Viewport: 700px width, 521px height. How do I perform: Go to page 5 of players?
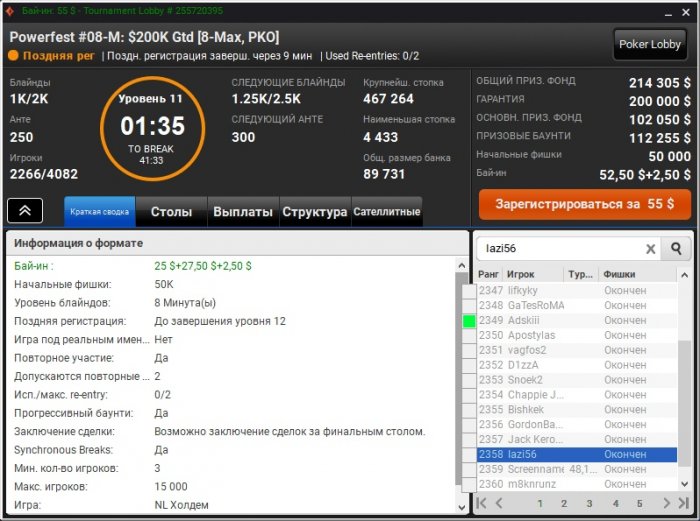pyautogui.click(x=640, y=504)
